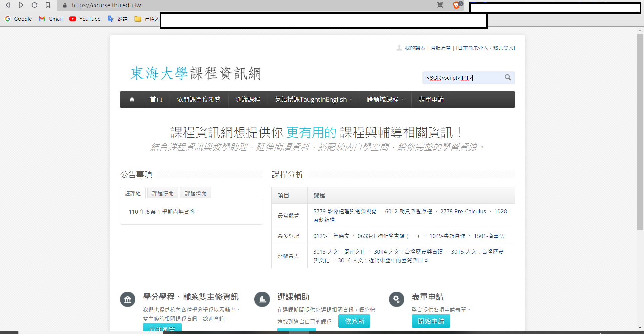Click the address bar URL course.thu.edu.tw
Viewport: 644px width, 334px height.
(106, 5)
